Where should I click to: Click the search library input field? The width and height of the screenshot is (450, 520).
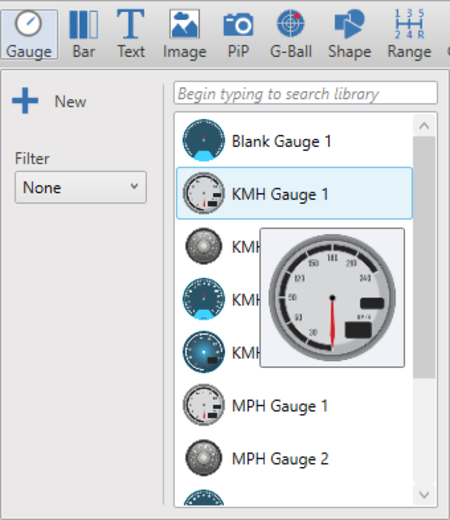(306, 93)
